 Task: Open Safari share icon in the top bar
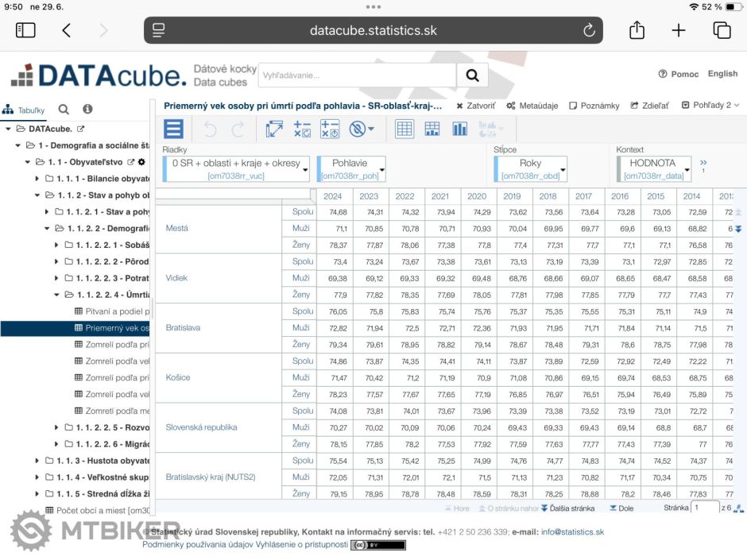click(x=637, y=30)
